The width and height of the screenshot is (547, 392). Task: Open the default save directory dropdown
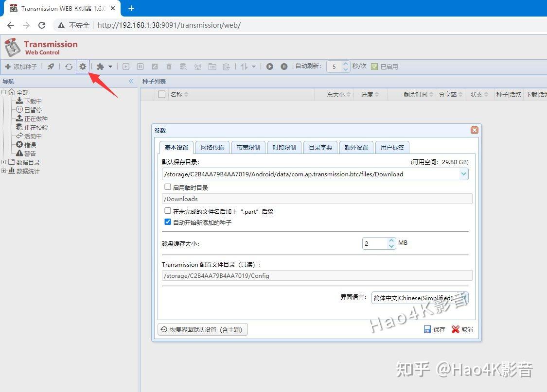click(x=464, y=174)
